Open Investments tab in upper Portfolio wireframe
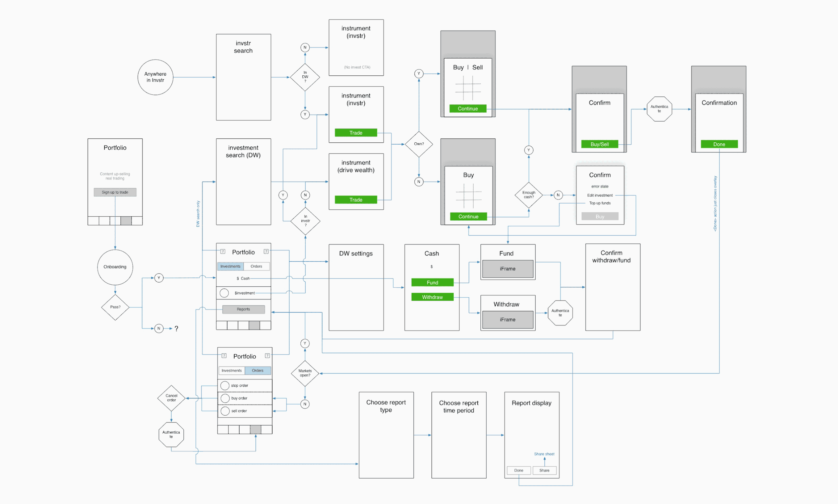 point(231,266)
